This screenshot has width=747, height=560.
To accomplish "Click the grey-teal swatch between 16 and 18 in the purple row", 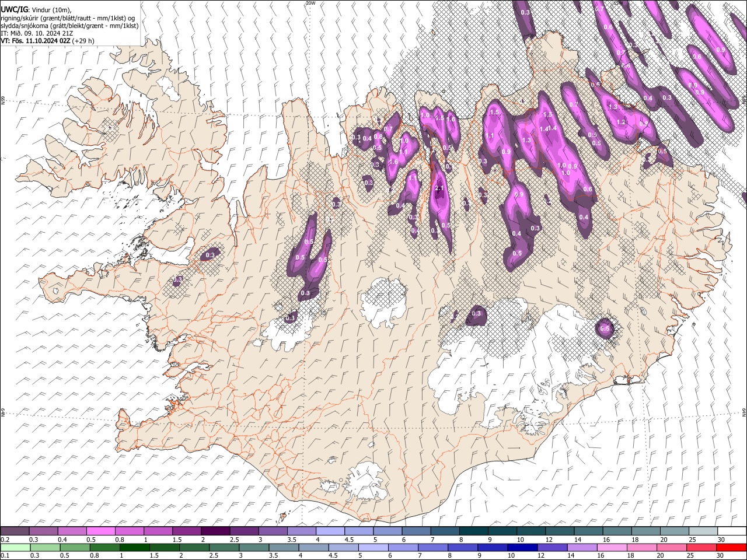I will tap(617, 531).
